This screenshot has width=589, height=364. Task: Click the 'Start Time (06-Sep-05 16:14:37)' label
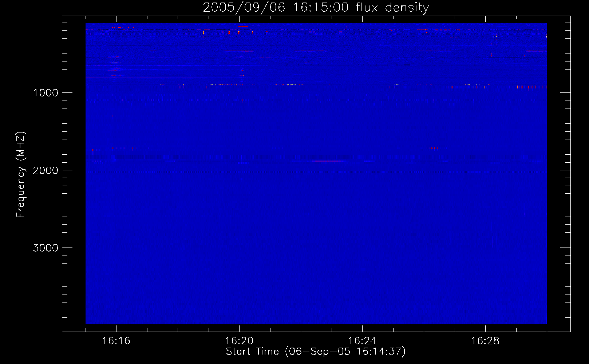[x=316, y=352]
